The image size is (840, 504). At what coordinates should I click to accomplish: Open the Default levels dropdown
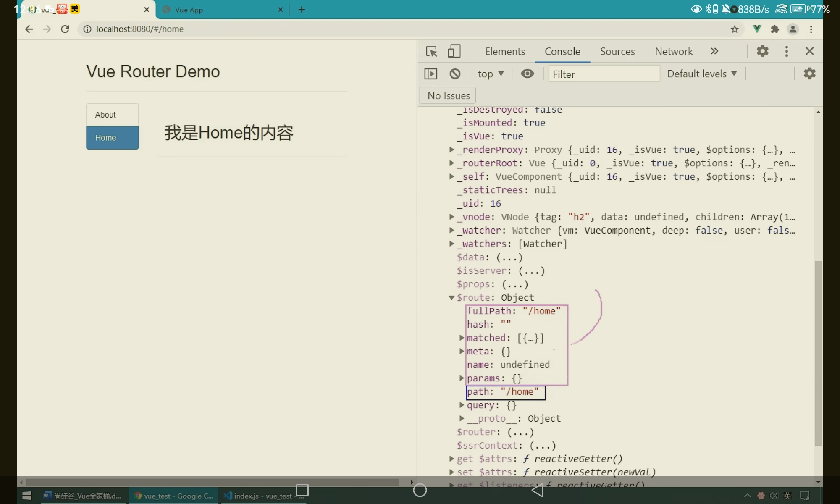(701, 74)
